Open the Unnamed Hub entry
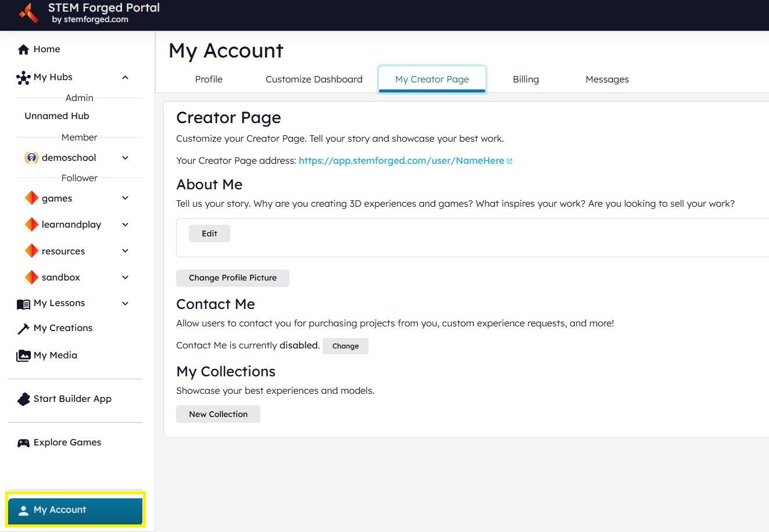 (57, 116)
